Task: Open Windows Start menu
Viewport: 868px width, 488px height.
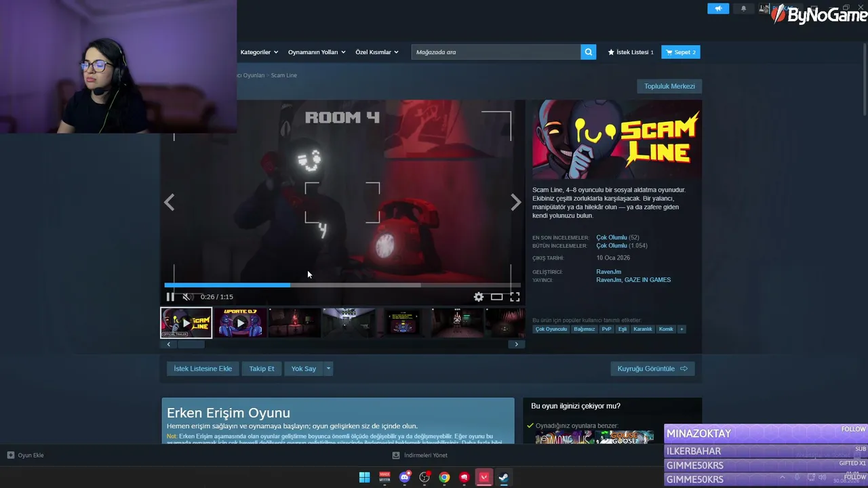Action: (x=364, y=477)
